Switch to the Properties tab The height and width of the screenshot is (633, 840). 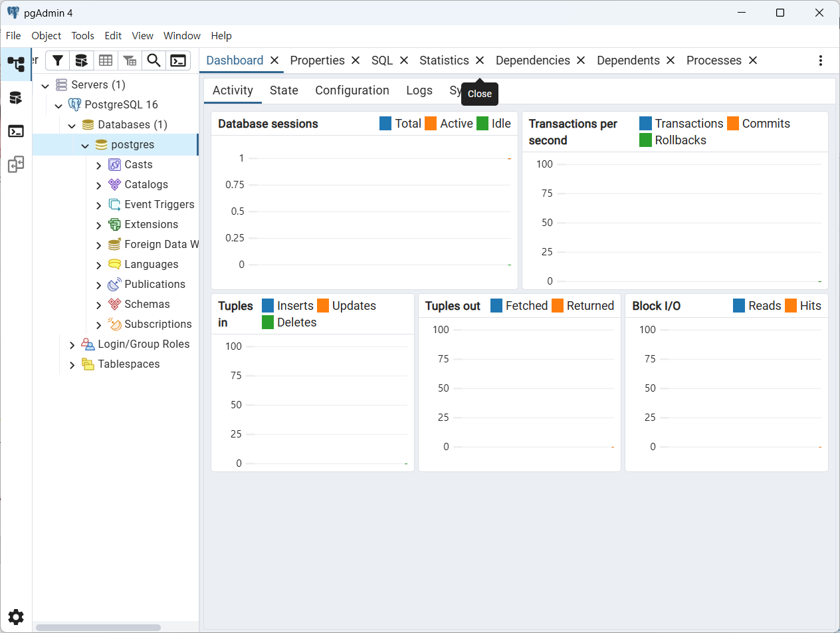pyautogui.click(x=318, y=61)
